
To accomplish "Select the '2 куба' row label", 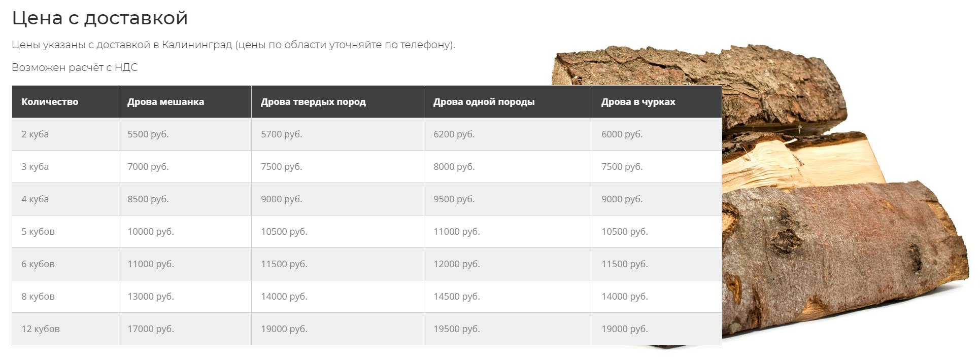I will (x=65, y=134).
